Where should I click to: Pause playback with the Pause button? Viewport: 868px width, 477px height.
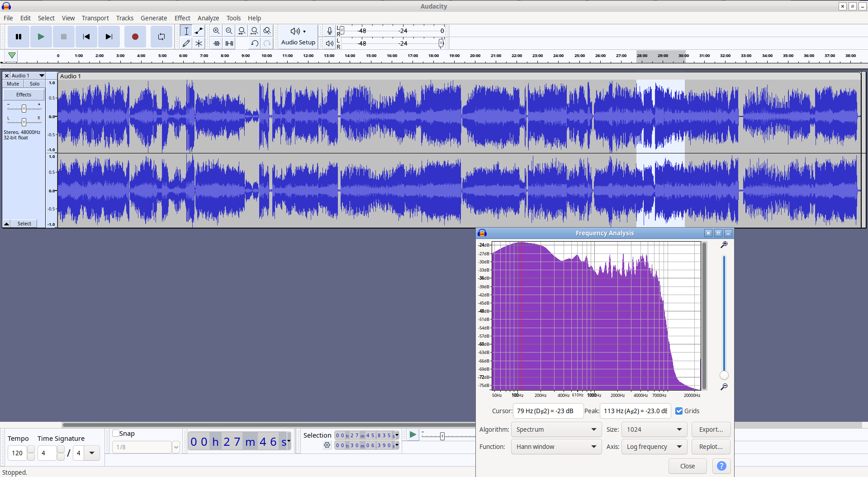[x=19, y=37]
